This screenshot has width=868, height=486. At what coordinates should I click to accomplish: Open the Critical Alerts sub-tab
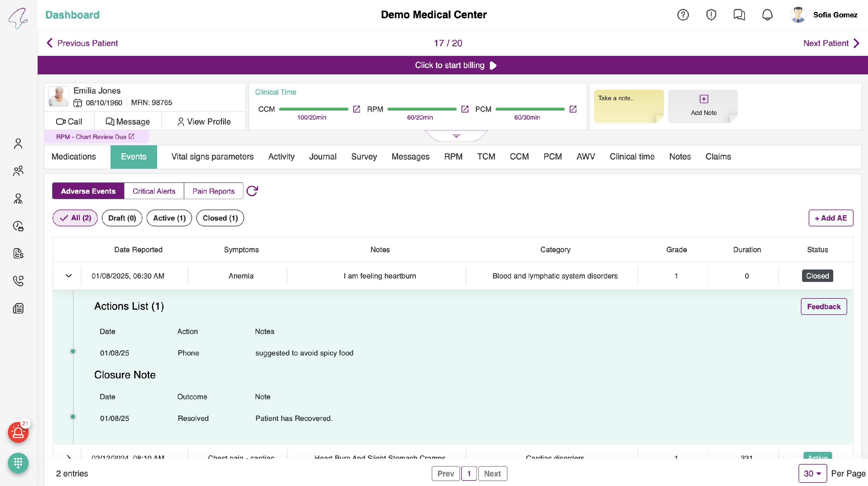[154, 191]
